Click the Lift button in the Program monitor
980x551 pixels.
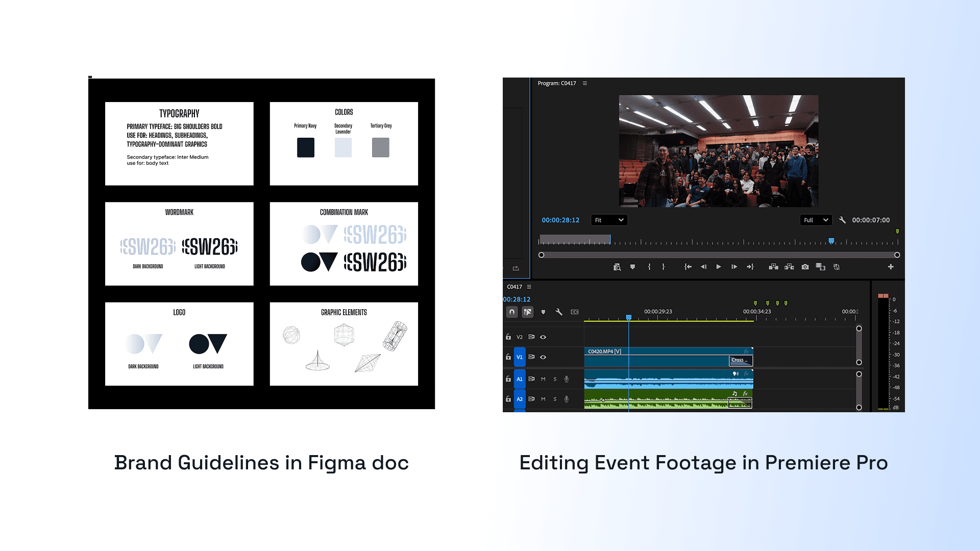(773, 267)
